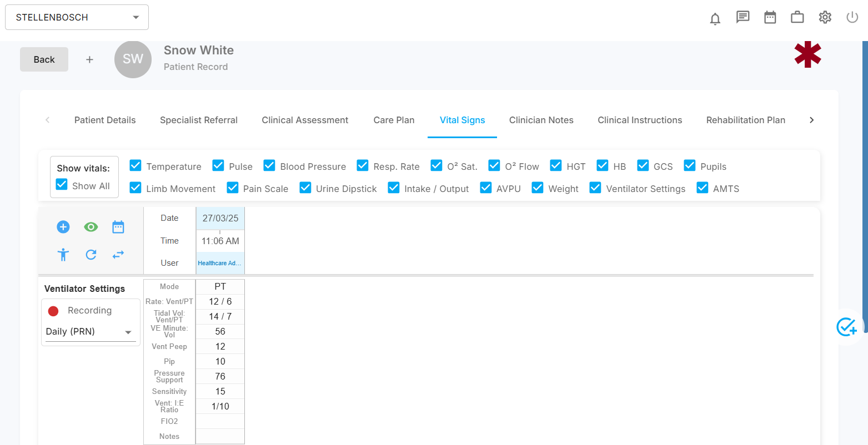This screenshot has width=868, height=445.
Task: Open the notifications bell icon
Action: pos(715,18)
